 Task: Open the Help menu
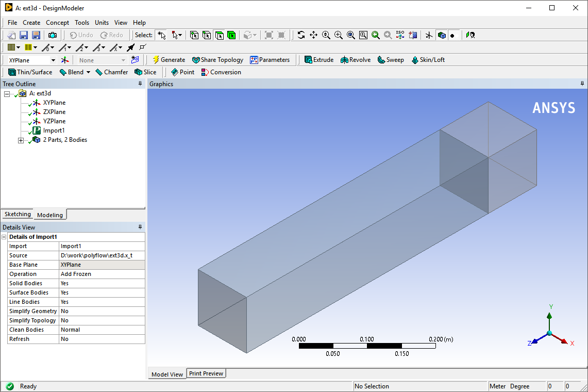139,23
